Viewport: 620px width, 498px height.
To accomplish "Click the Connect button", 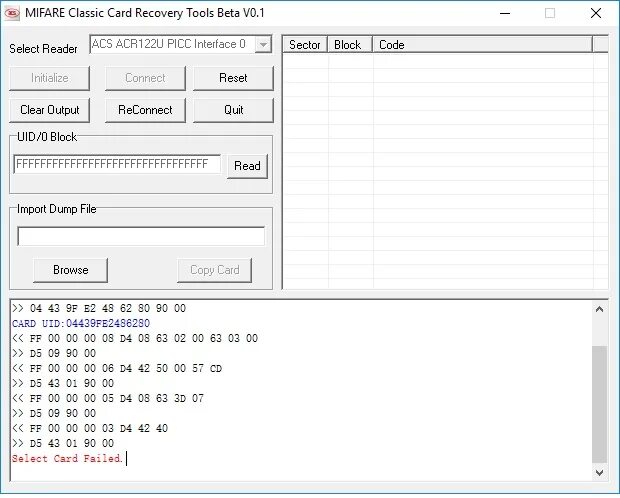I will pos(145,78).
